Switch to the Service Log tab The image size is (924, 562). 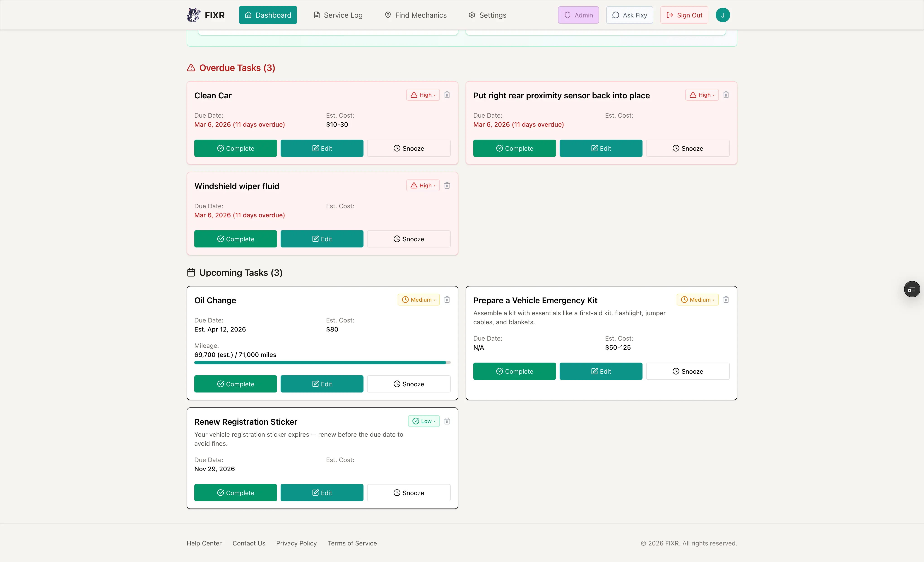[337, 15]
